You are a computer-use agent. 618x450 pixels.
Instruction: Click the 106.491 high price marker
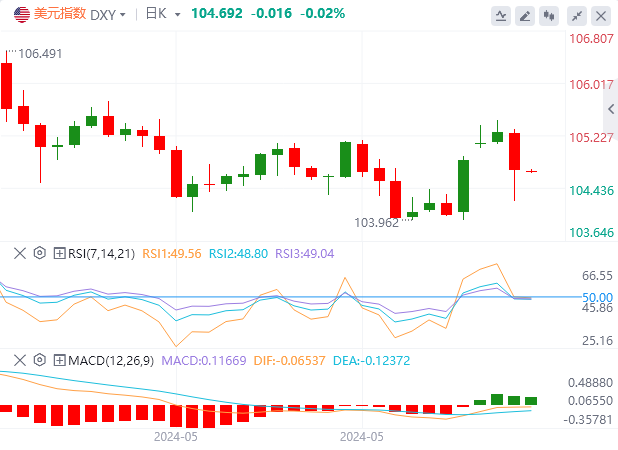coord(41,54)
